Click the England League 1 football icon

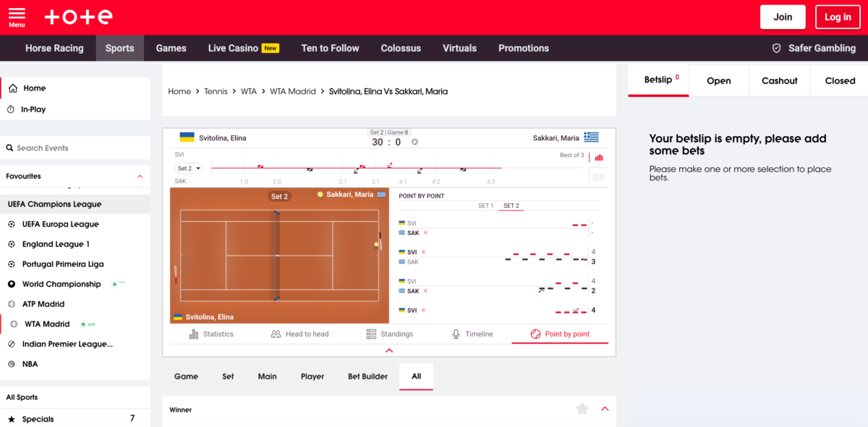[12, 245]
